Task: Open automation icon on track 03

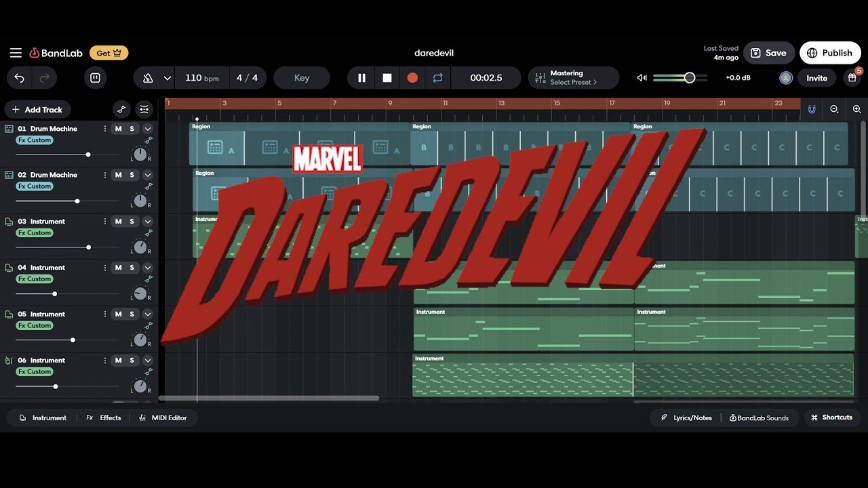Action: pos(149,233)
